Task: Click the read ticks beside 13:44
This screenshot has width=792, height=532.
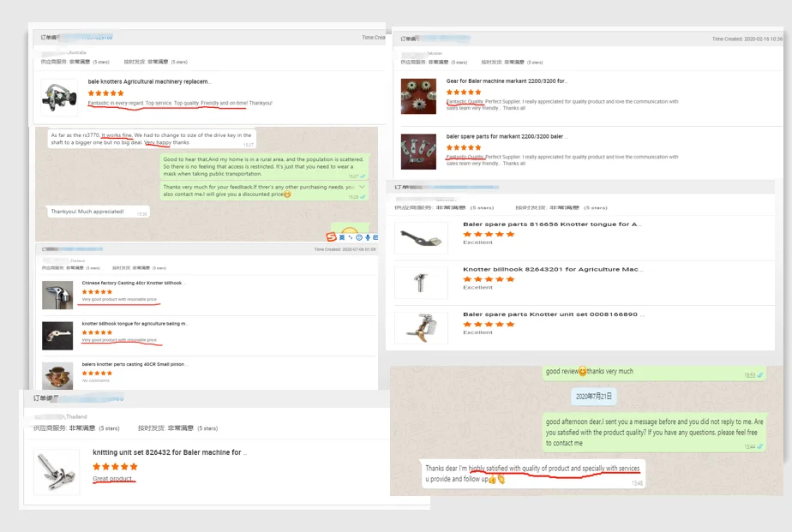Action: click(759, 446)
